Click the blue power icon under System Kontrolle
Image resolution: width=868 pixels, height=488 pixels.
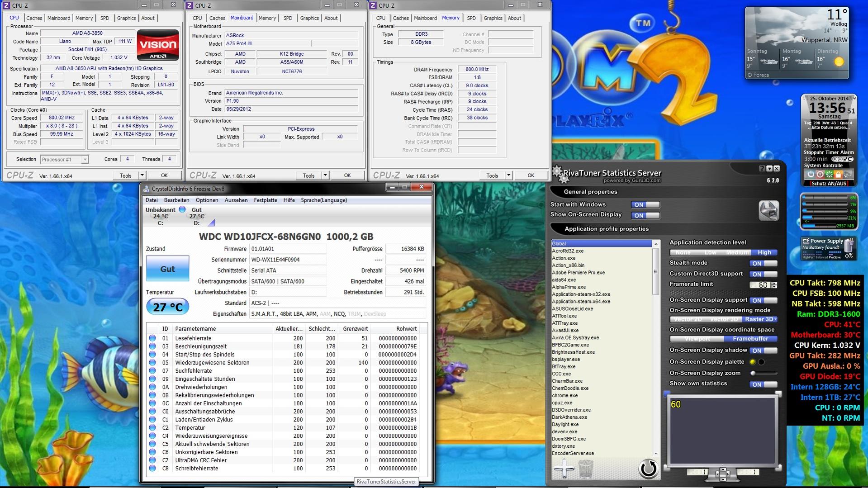(811, 174)
